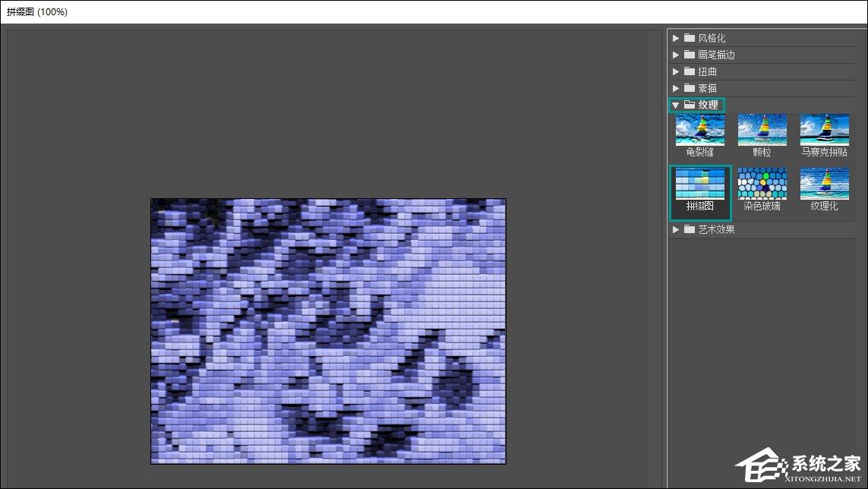Image resolution: width=868 pixels, height=489 pixels.
Task: Choose the 颗粒 grain filter thumbnail
Action: click(762, 130)
